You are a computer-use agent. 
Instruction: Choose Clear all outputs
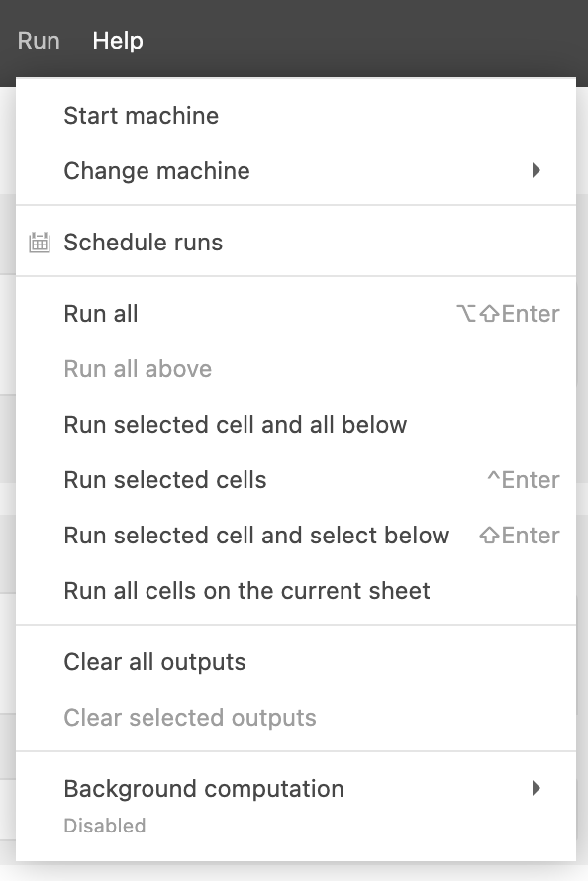tap(296, 662)
